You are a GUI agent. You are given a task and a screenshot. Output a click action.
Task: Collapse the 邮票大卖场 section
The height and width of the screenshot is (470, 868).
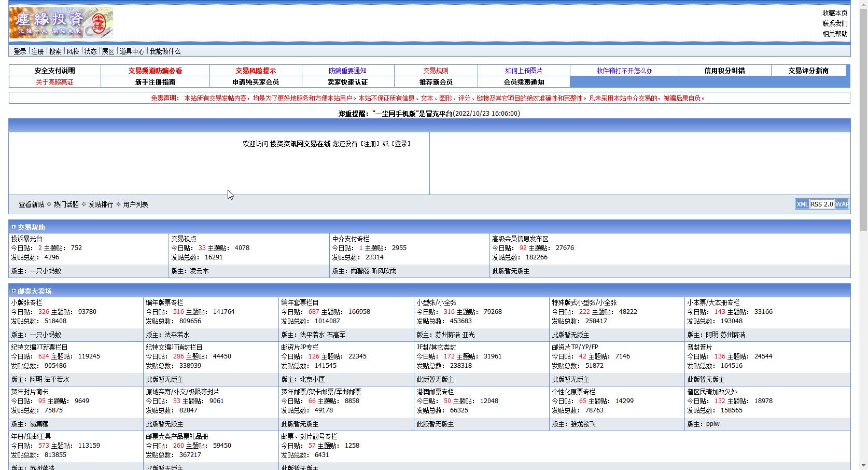pyautogui.click(x=14, y=291)
